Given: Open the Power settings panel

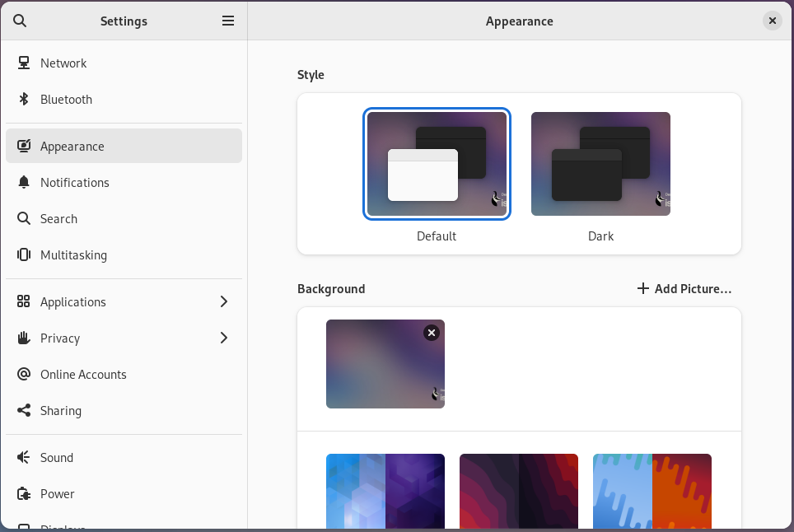Looking at the screenshot, I should [58, 494].
